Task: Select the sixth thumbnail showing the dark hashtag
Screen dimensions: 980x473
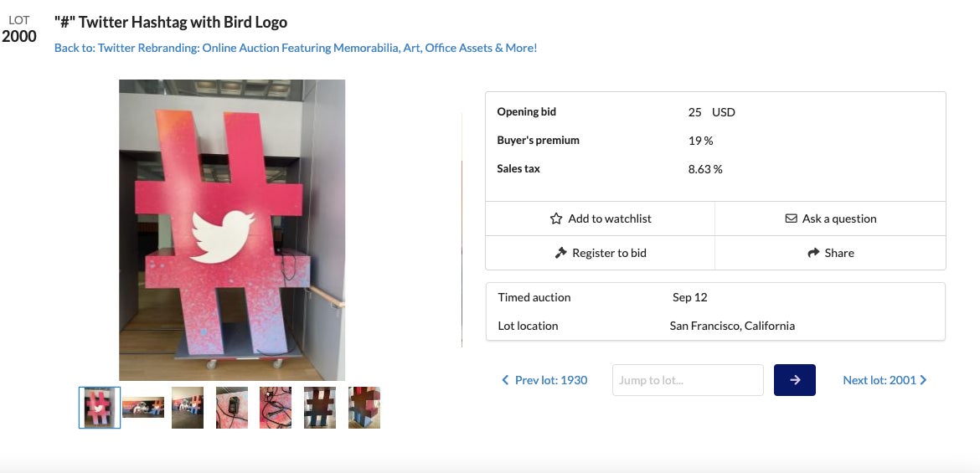Action: pyautogui.click(x=320, y=408)
